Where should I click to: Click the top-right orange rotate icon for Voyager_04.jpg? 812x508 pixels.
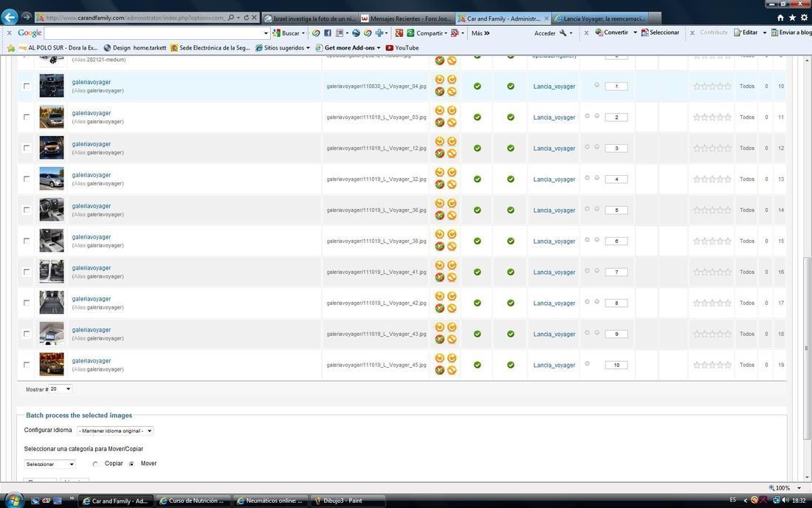click(x=452, y=80)
